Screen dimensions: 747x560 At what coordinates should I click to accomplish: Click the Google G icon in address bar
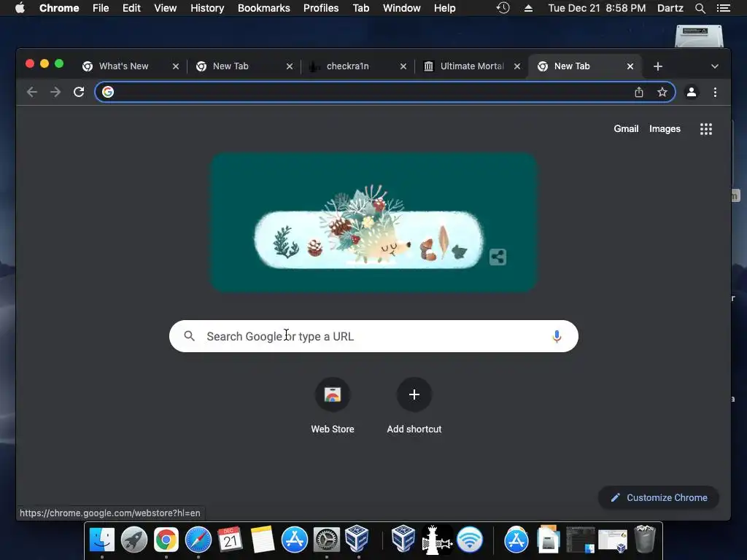click(108, 92)
